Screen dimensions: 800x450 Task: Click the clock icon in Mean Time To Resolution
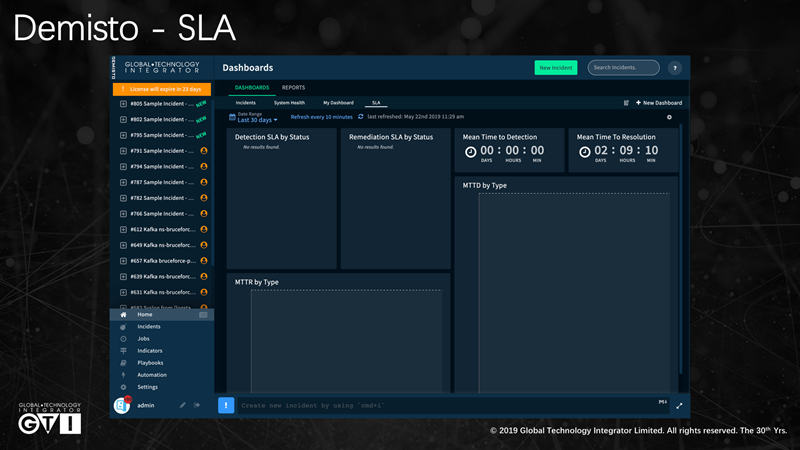[x=585, y=152]
